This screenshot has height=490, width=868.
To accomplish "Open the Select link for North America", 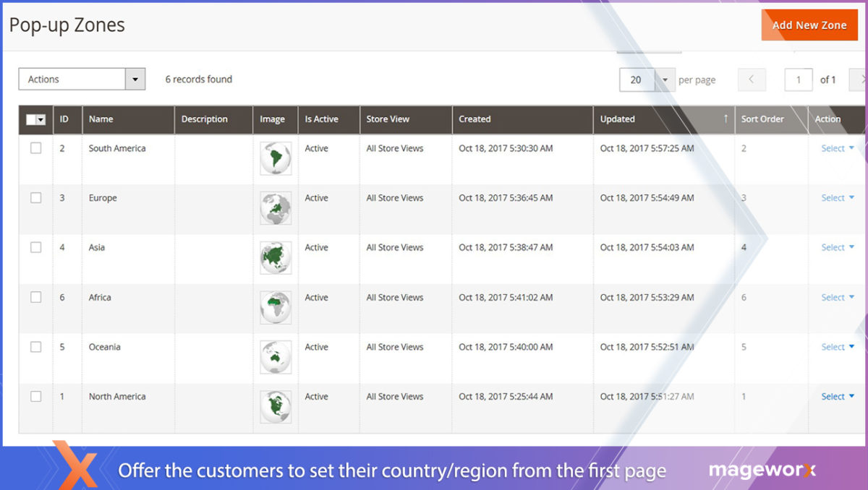I will [837, 397].
